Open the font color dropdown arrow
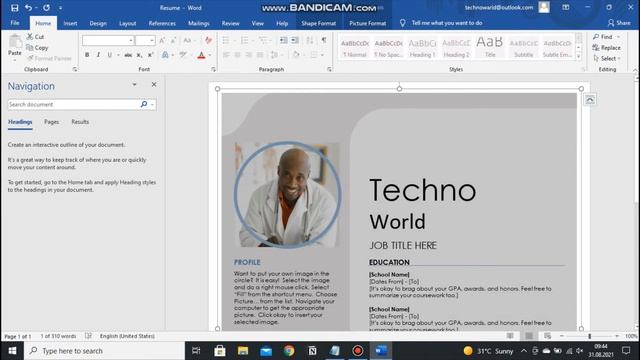The image size is (640, 360). tap(210, 55)
